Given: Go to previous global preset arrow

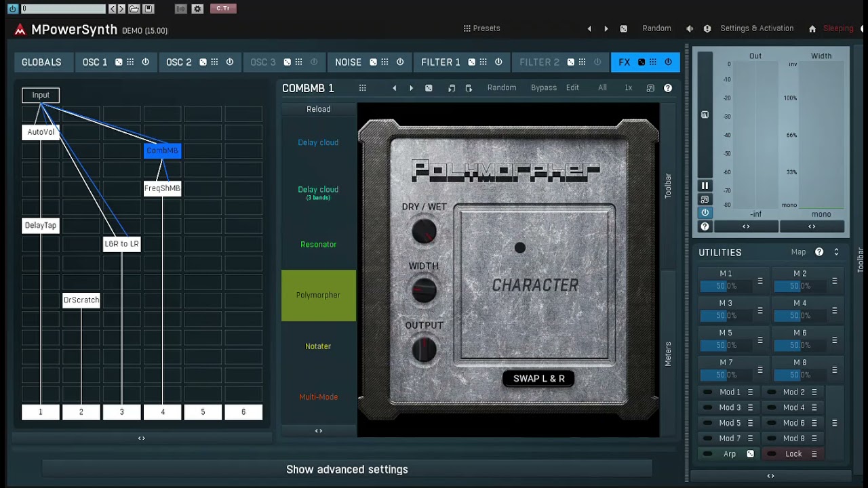Looking at the screenshot, I should coord(589,28).
